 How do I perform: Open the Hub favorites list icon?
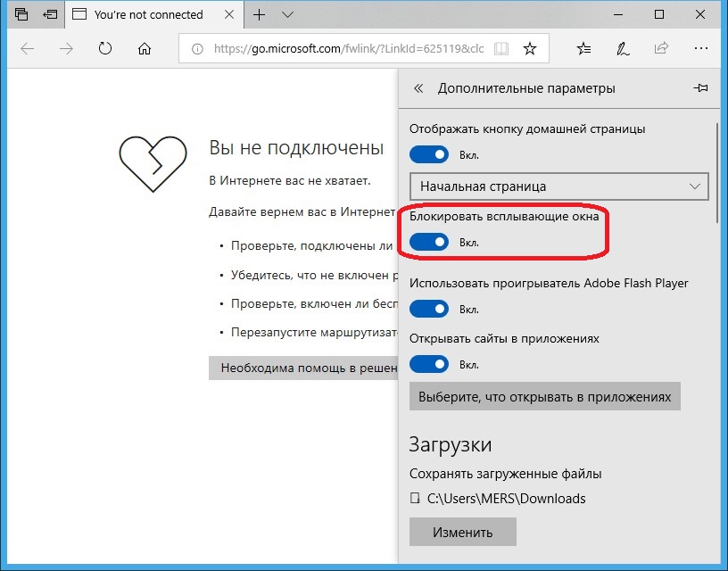(583, 48)
